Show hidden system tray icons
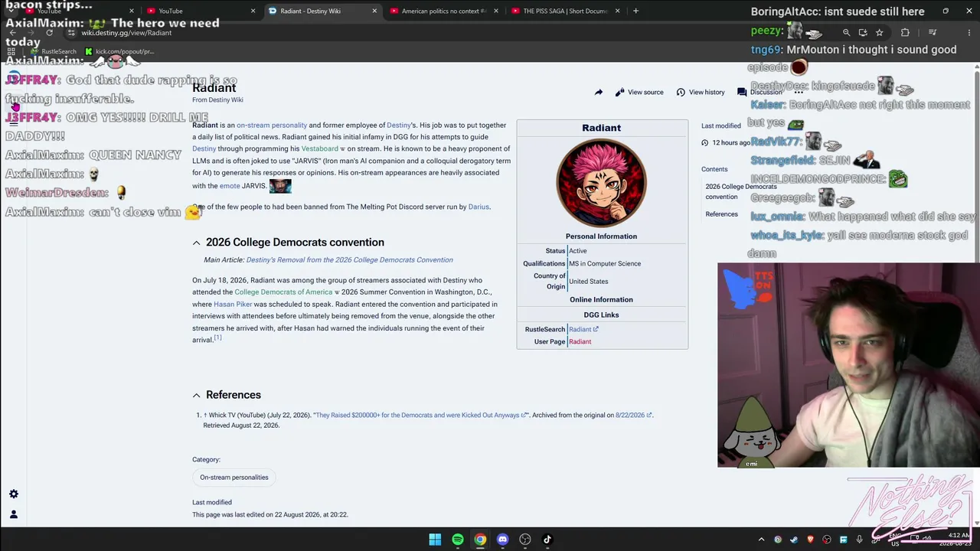Image resolution: width=980 pixels, height=551 pixels. (x=761, y=540)
